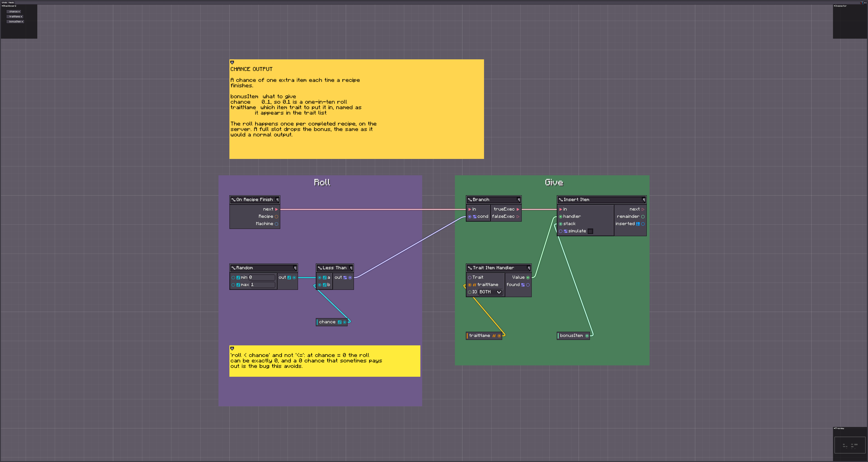Click the traitName input port on Trait Item Handler

[470, 285]
